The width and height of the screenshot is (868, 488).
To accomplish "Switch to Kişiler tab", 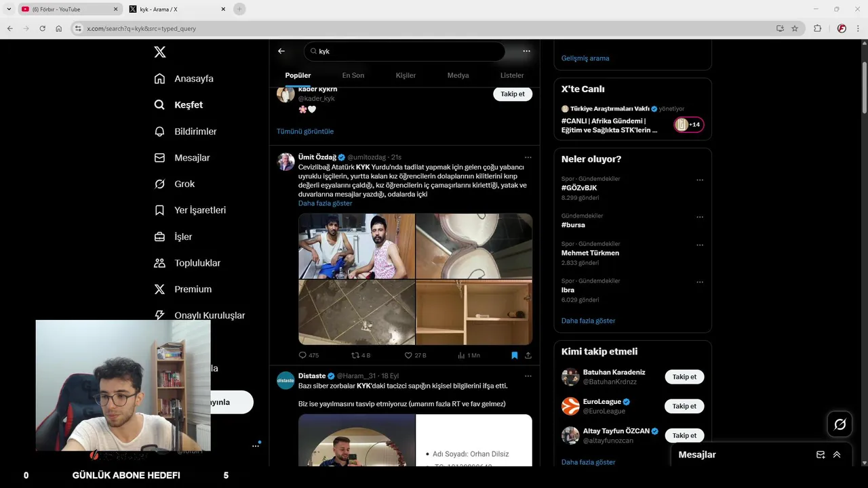I will coord(406,75).
